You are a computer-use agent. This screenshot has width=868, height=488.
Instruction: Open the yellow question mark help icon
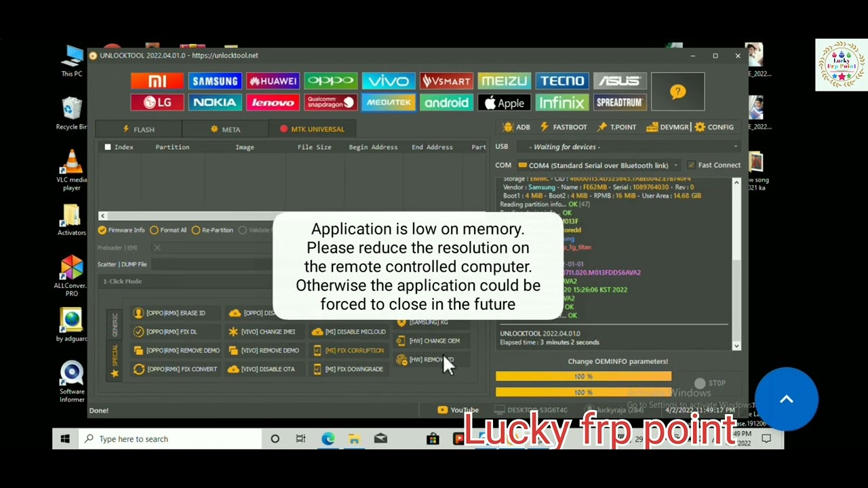point(678,91)
